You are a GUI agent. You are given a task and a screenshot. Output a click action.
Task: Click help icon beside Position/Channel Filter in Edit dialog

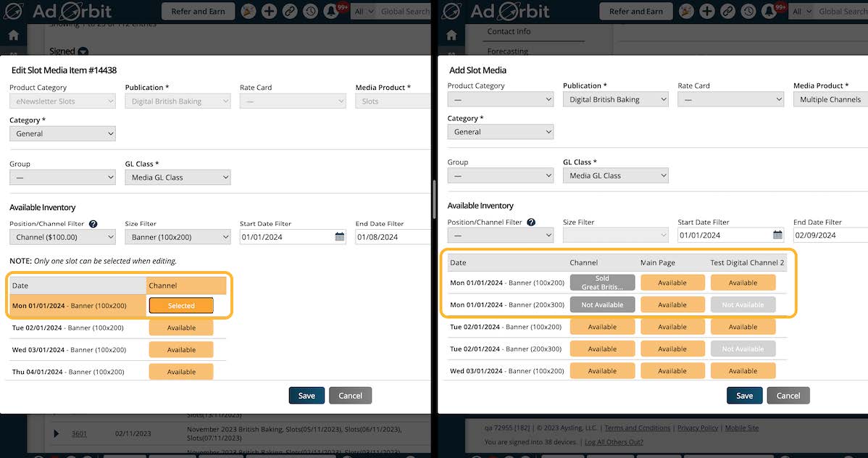93,224
